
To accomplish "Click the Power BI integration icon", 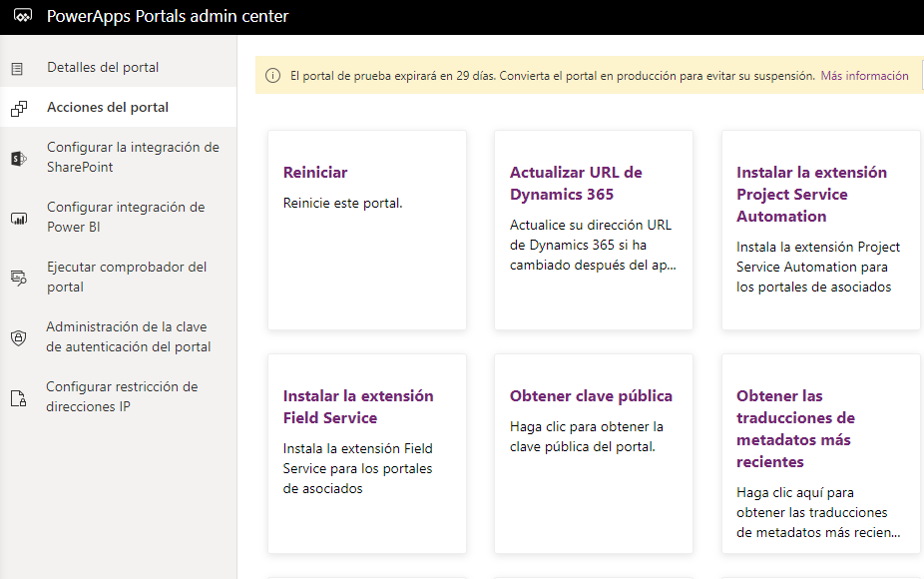I will pos(19,219).
